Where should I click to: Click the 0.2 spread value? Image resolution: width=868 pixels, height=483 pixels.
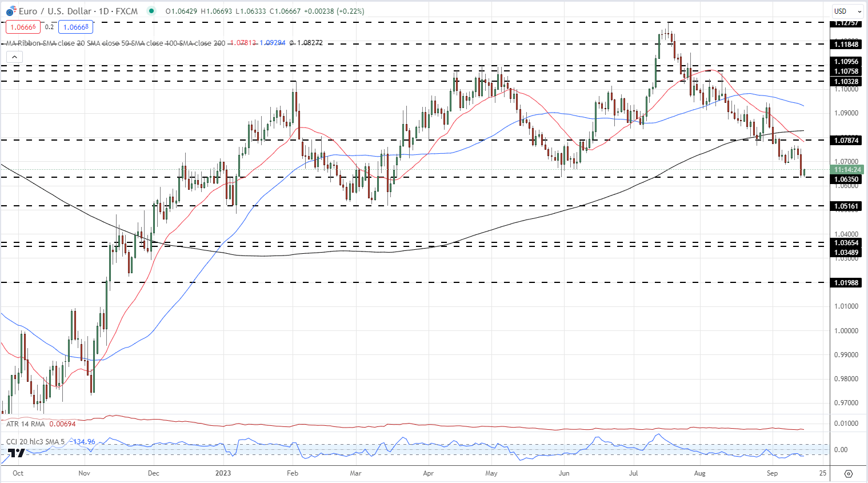coord(49,27)
